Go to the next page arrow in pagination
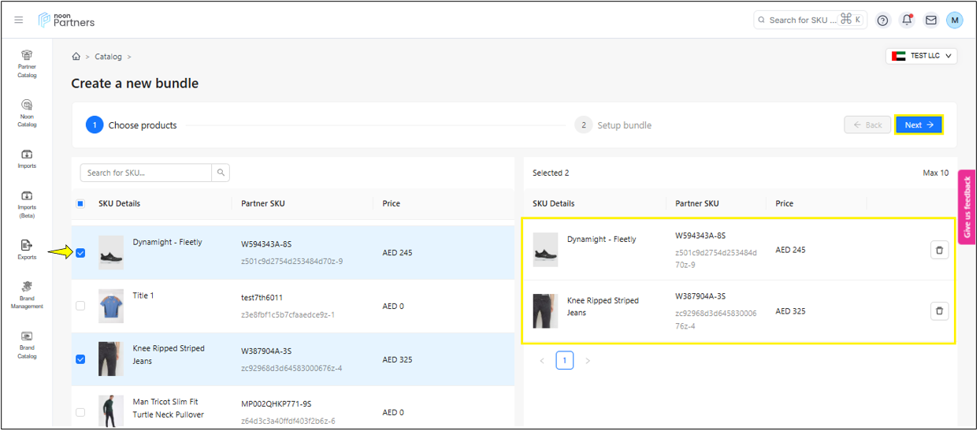Viewport: 980px width, 431px height. (x=588, y=361)
